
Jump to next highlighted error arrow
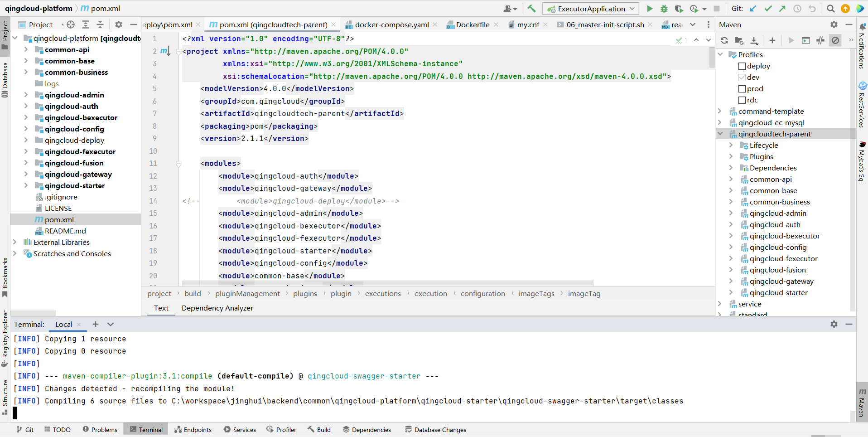click(x=709, y=40)
